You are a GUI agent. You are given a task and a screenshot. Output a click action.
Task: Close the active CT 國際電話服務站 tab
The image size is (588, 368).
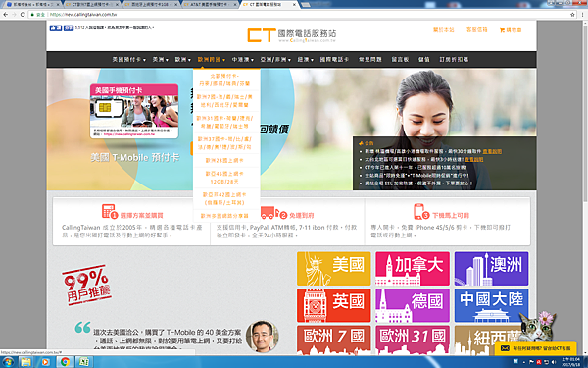click(x=294, y=5)
